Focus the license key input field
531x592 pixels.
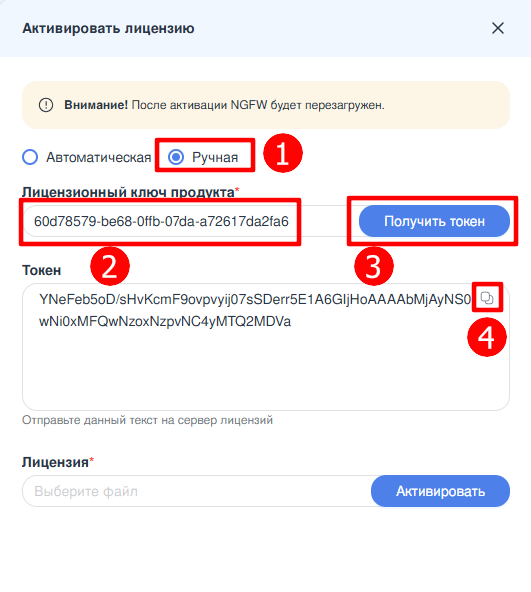click(189, 221)
